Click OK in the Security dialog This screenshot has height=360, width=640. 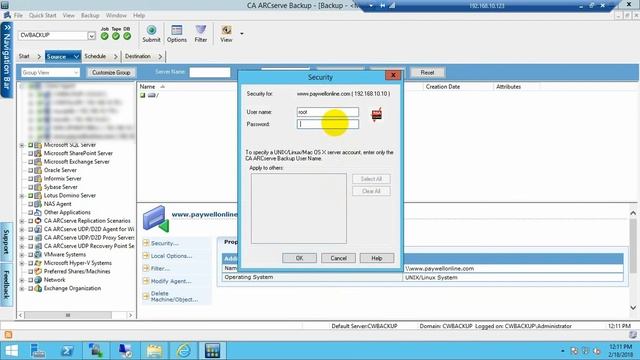pos(299,258)
